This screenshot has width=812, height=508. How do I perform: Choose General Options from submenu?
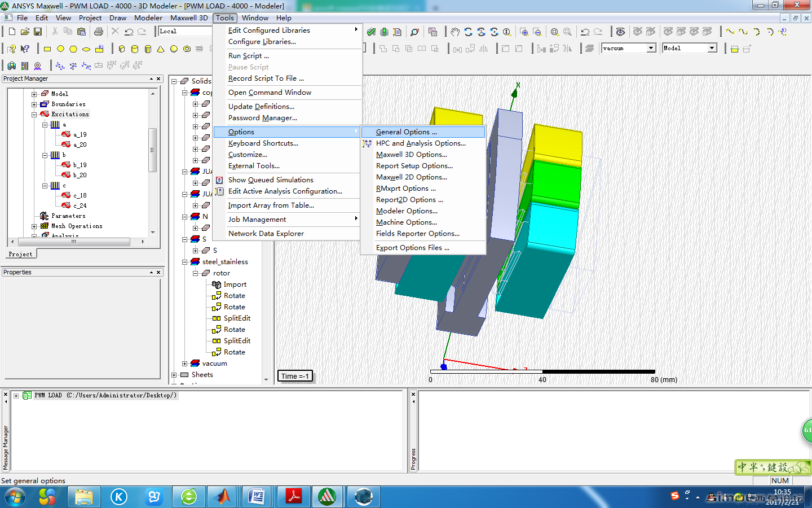point(423,132)
